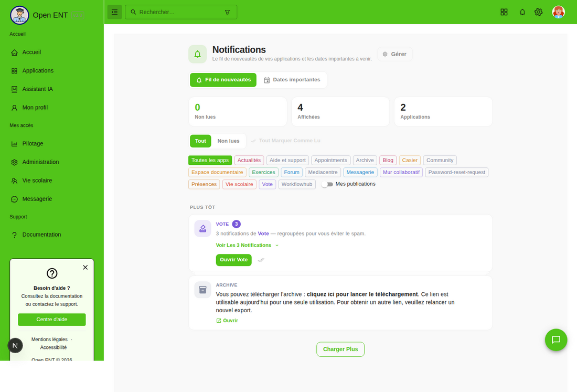Click the large bell icon beside Notifications title
This screenshot has height=392, width=577.
[198, 54]
